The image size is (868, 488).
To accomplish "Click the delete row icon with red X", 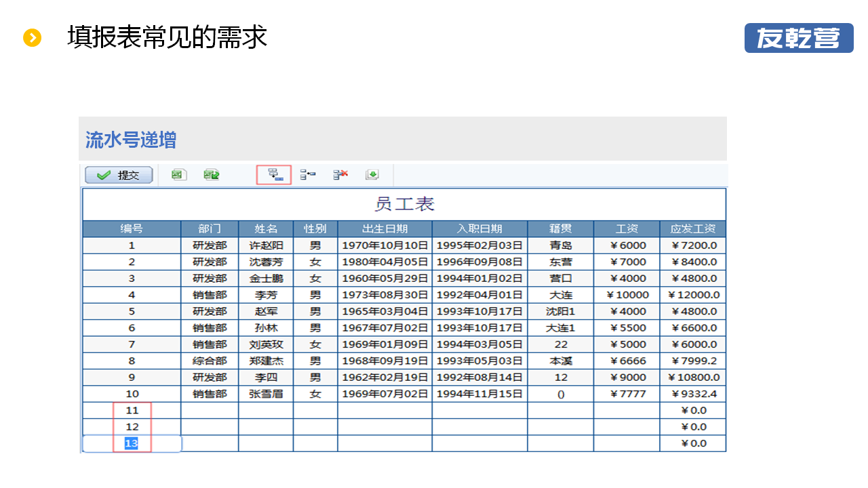I will pos(340,175).
